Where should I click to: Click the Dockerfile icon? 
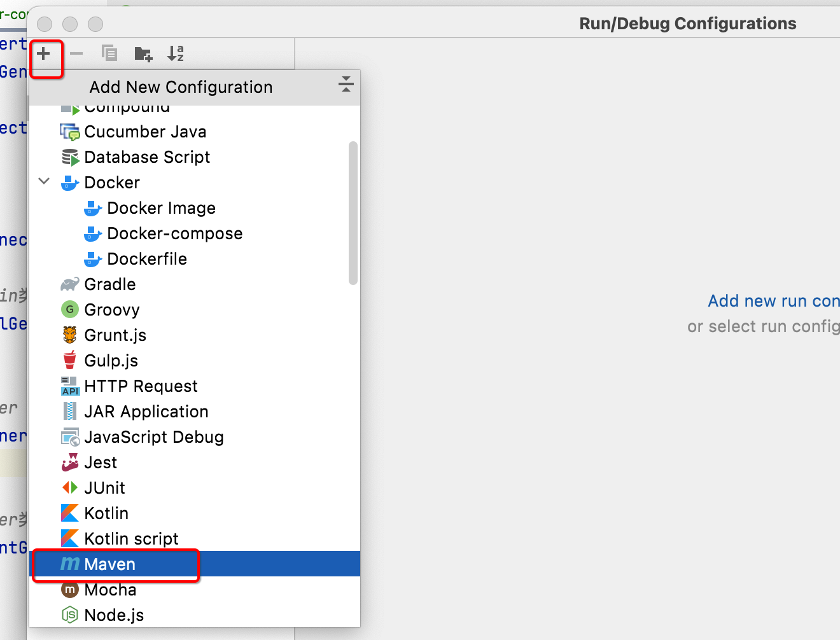93,259
